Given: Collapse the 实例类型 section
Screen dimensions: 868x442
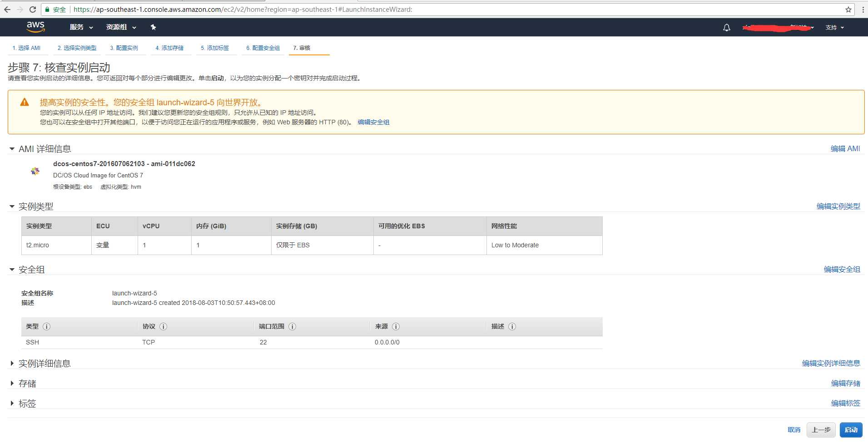Looking at the screenshot, I should pos(12,206).
